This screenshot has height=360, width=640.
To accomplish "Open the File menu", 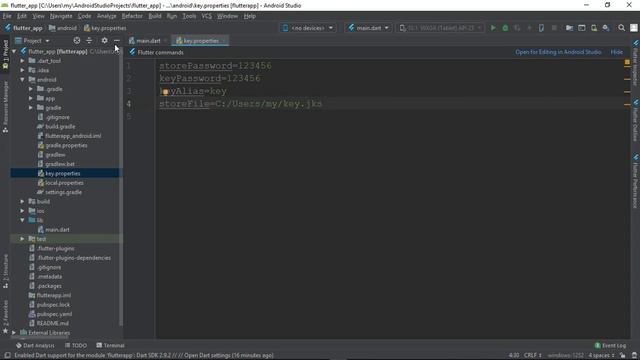I will [x=7, y=16].
